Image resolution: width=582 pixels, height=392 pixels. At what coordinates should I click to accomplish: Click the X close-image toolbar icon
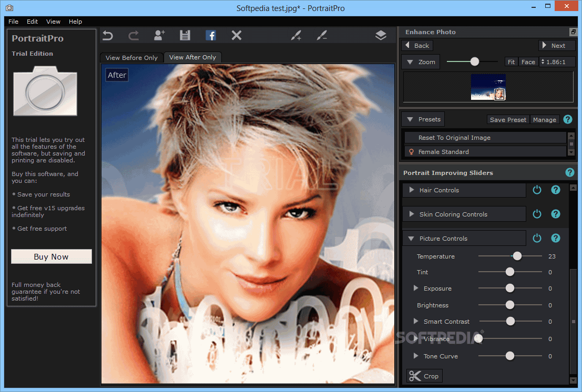[237, 35]
